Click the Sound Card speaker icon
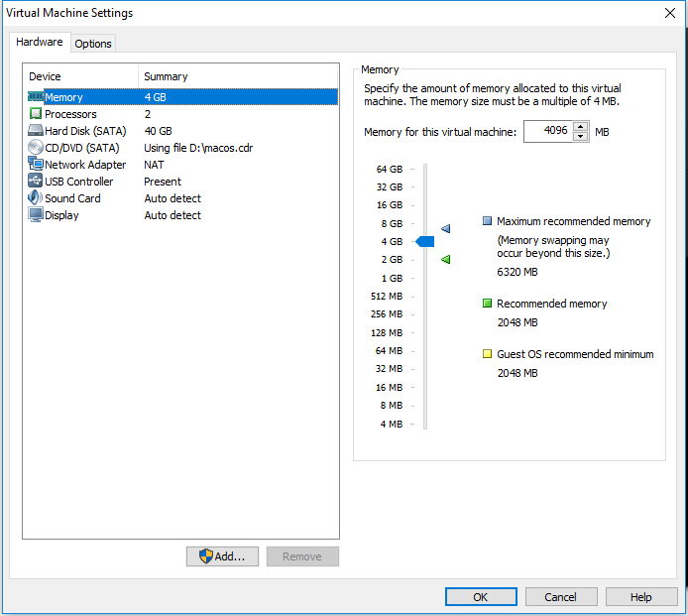The width and height of the screenshot is (688, 616). coord(36,197)
